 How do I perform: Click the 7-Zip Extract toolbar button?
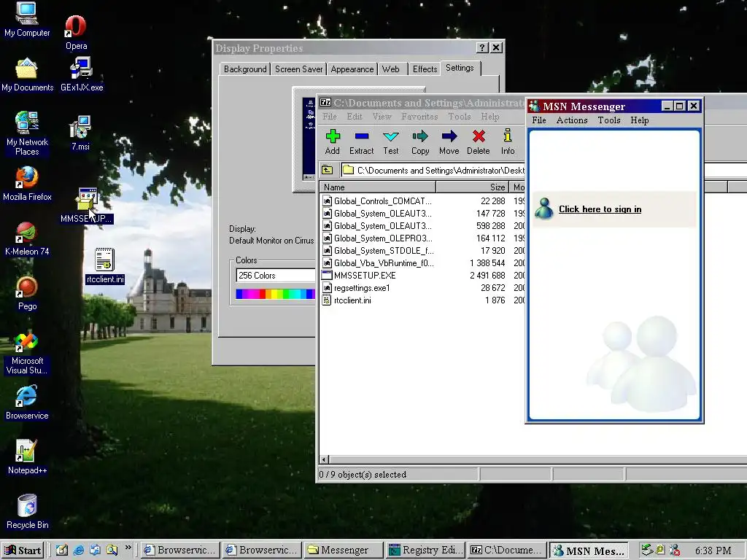[x=361, y=142]
